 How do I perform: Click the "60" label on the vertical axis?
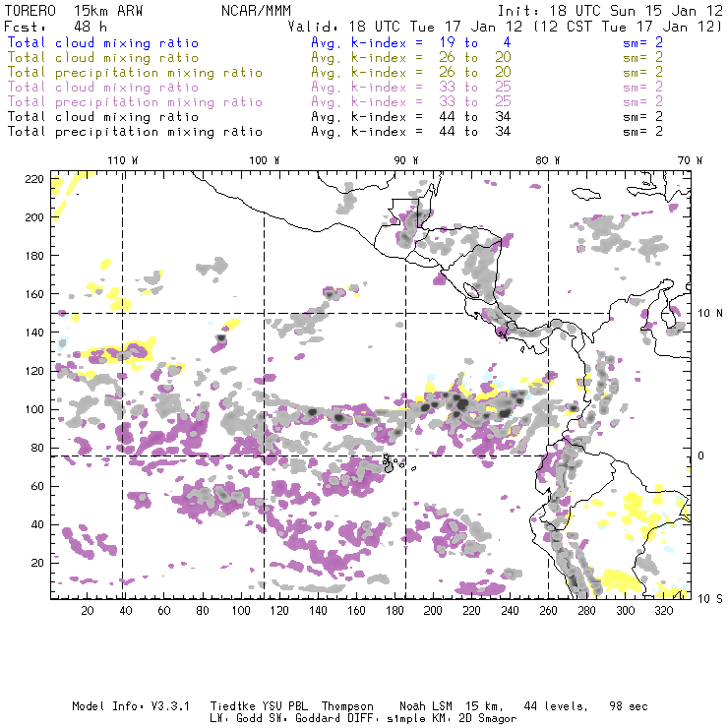click(37, 486)
